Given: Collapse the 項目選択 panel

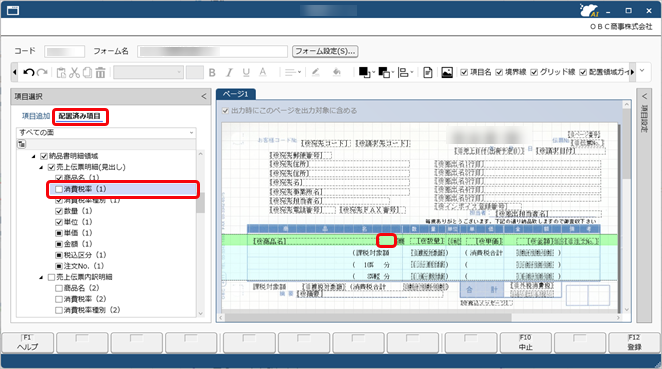Looking at the screenshot, I should 203,97.
